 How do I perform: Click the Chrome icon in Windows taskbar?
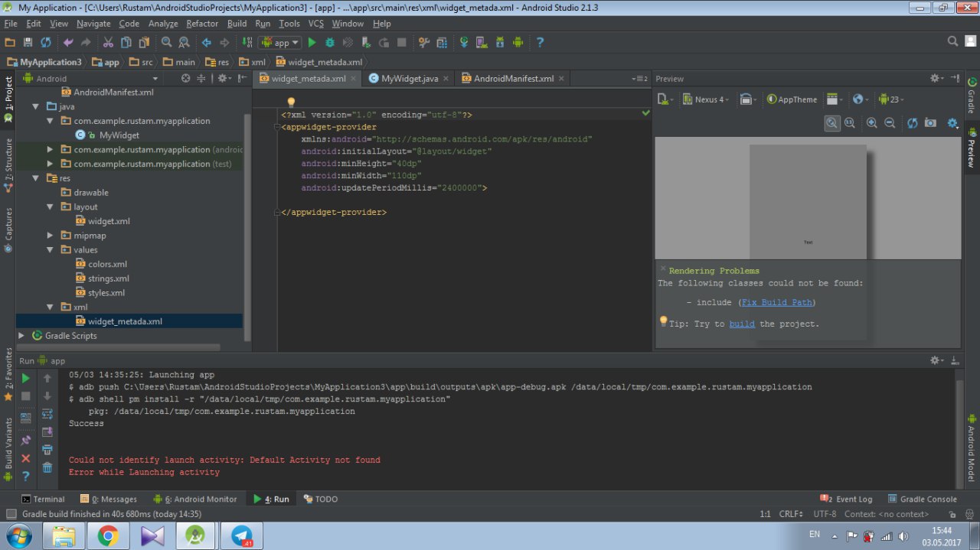tap(107, 536)
